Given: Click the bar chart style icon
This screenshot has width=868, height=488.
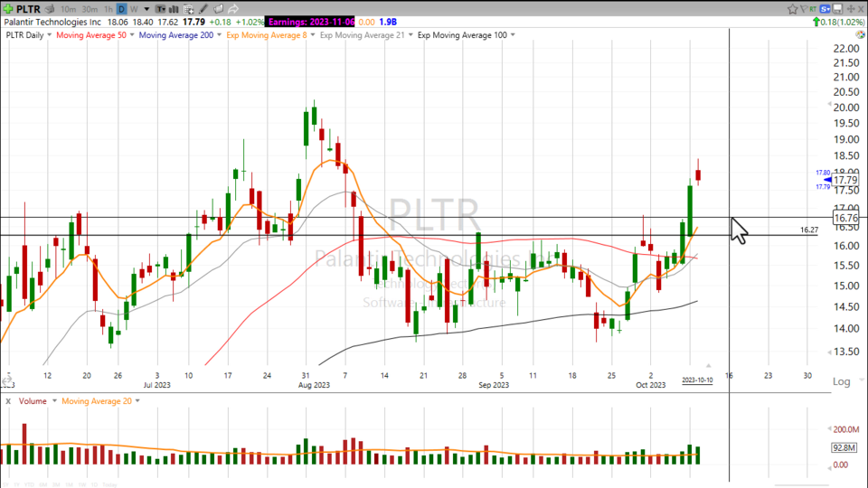Looking at the screenshot, I should coord(174,9).
